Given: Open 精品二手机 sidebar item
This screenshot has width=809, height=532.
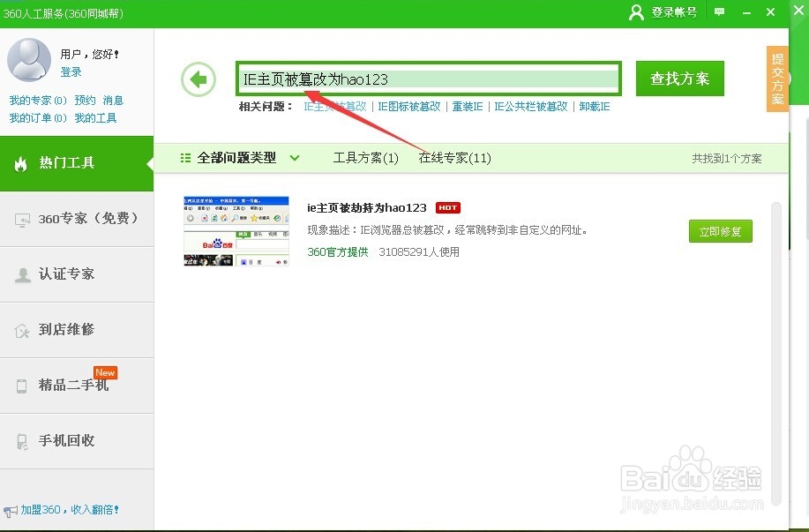Looking at the screenshot, I should (77, 386).
